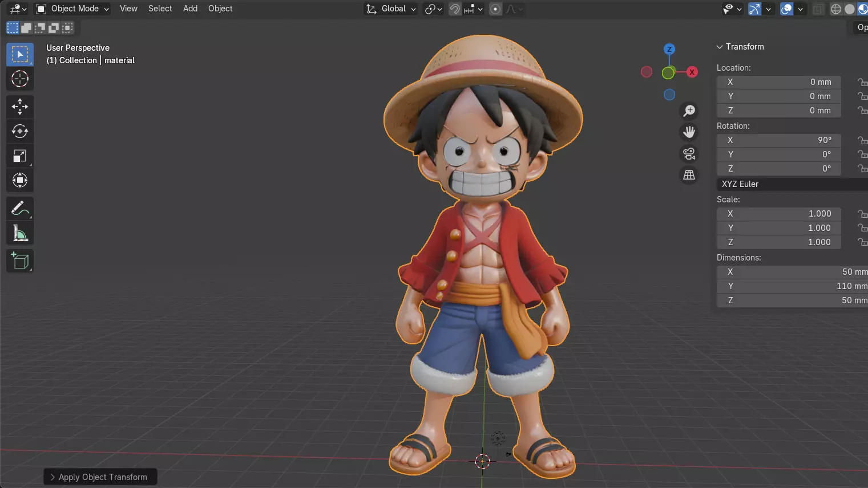Switch to material preview shading
868x488 pixels.
(862, 9)
